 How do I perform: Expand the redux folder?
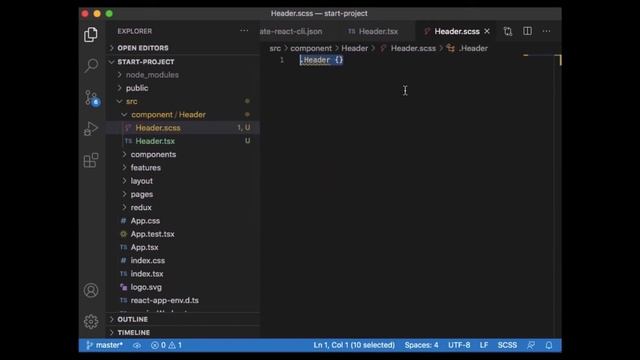click(x=182, y=207)
